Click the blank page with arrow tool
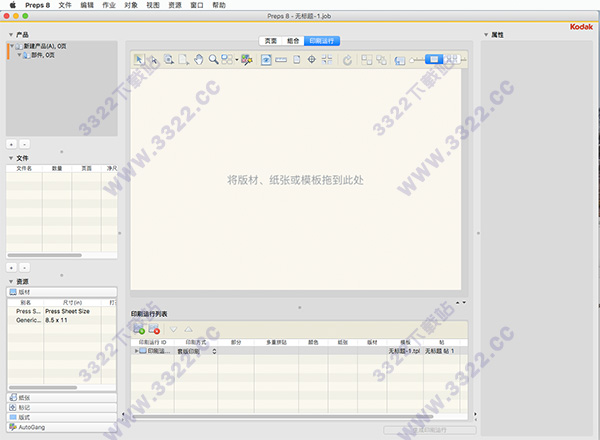600x440 pixels. click(184, 60)
